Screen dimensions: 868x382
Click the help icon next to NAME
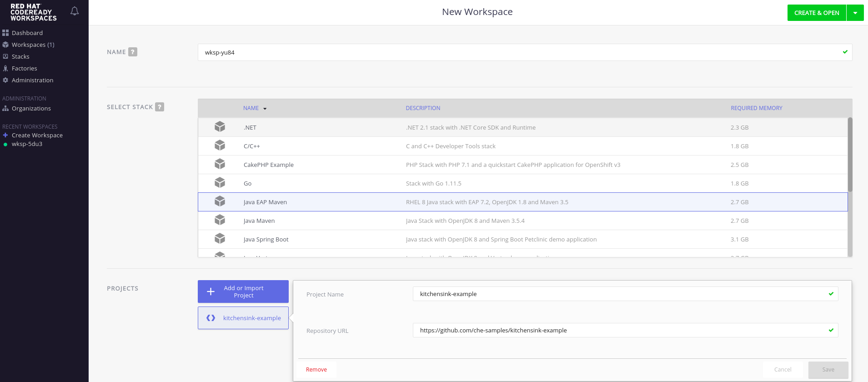tap(133, 52)
